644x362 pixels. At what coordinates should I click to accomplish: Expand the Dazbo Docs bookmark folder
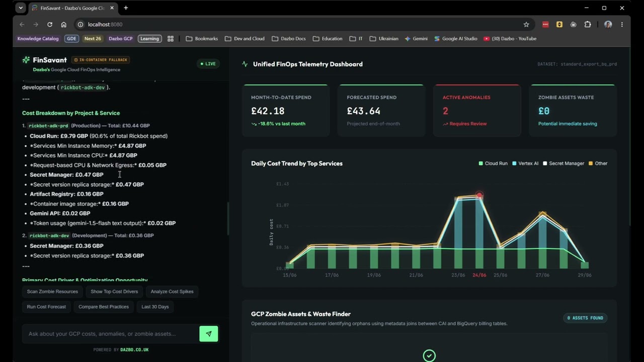click(289, 39)
